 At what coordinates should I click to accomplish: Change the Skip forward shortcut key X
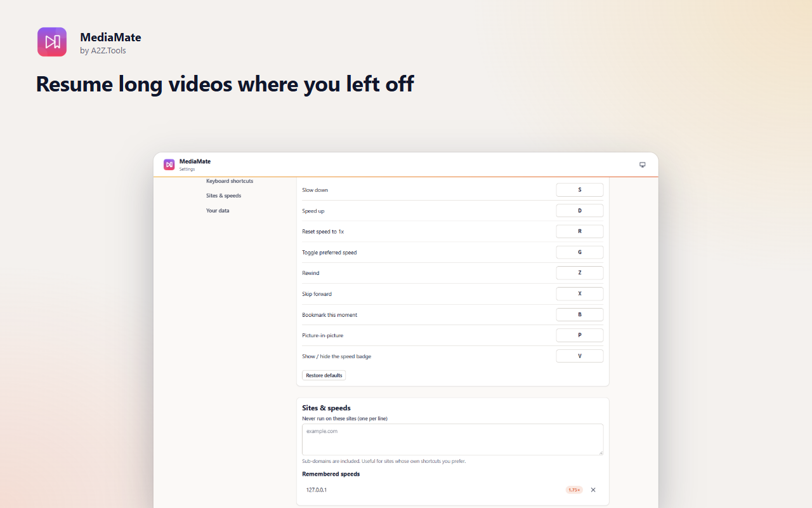tap(580, 294)
